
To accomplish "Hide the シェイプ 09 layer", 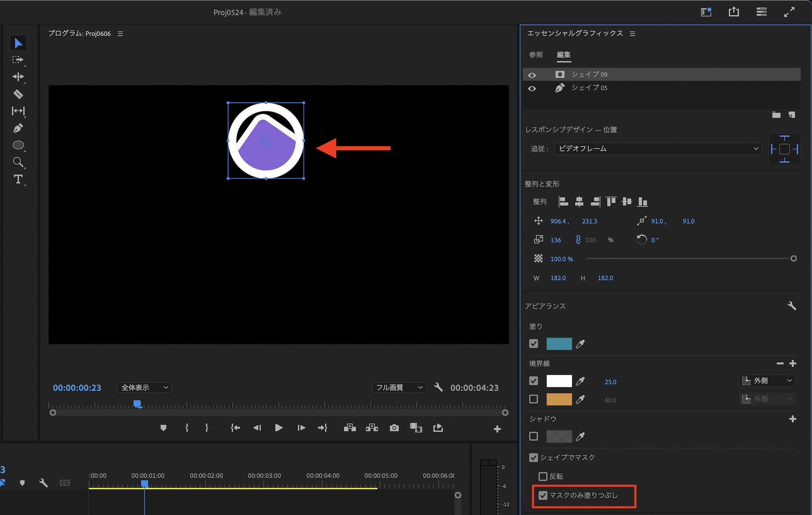I will pos(532,75).
